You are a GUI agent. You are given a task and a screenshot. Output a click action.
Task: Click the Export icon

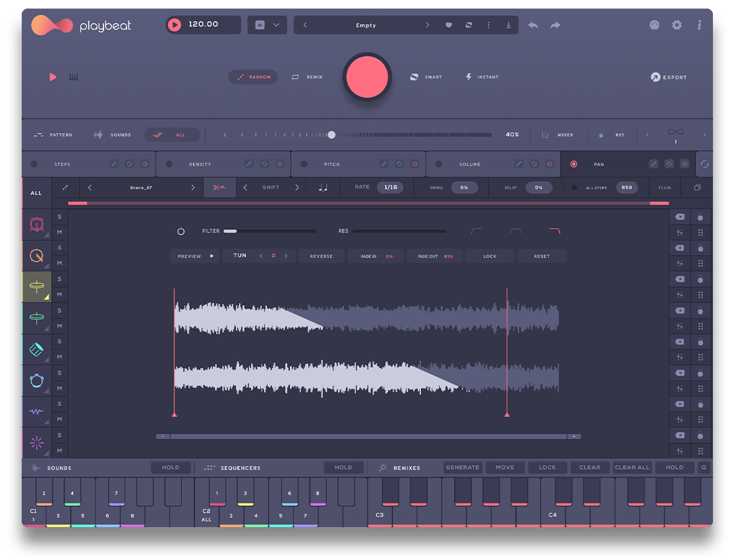click(654, 77)
